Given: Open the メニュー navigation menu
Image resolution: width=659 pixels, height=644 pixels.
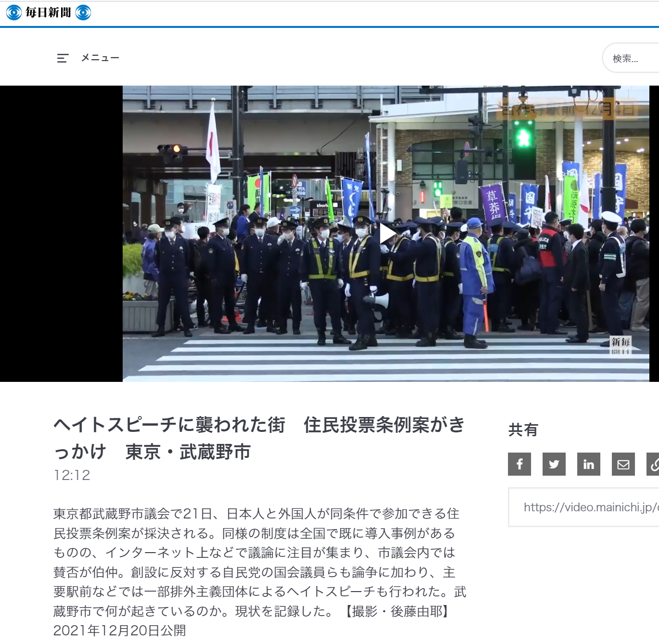Looking at the screenshot, I should 99,58.
